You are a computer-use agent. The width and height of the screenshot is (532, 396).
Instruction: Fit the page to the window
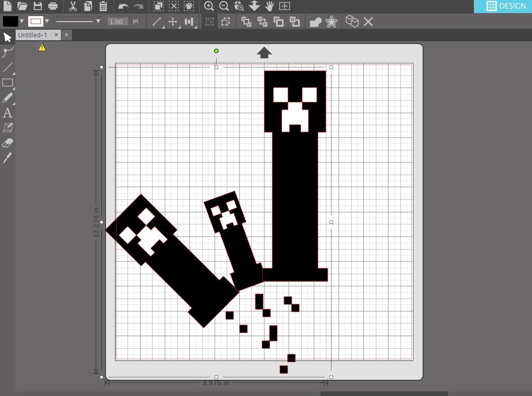tap(285, 6)
